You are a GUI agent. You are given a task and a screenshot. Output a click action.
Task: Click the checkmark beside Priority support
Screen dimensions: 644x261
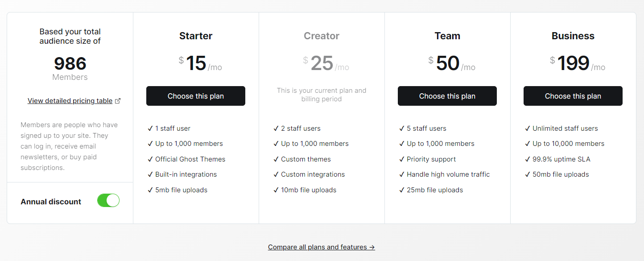tap(402, 159)
